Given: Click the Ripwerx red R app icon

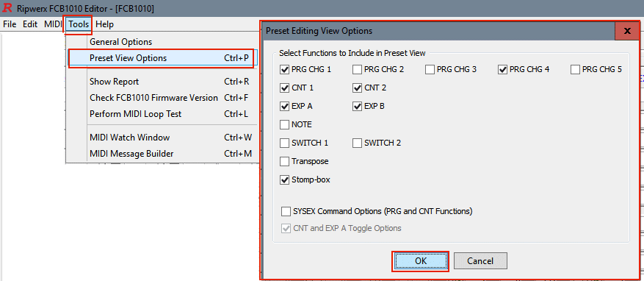Looking at the screenshot, I should (x=7, y=8).
